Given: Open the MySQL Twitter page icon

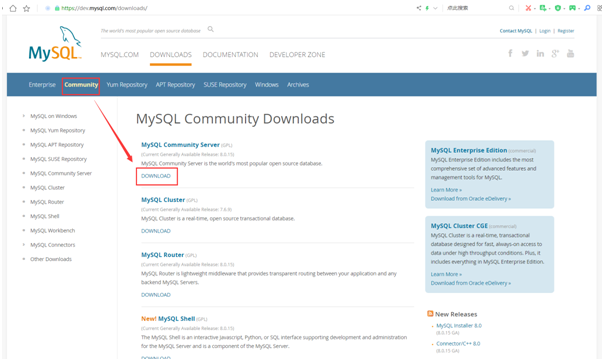Looking at the screenshot, I should point(525,53).
